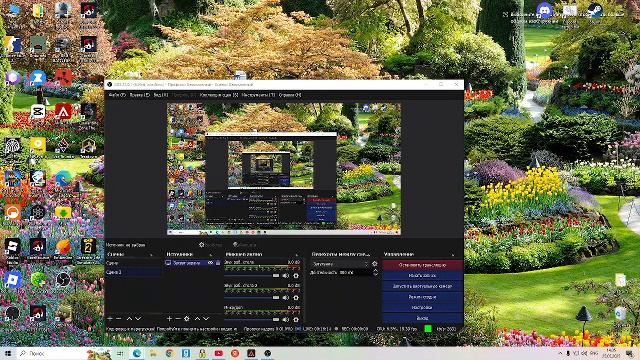Viewport: 640px width, 360px height.
Task: Pop out the Sources dock via its header icon
Action: tap(211, 255)
